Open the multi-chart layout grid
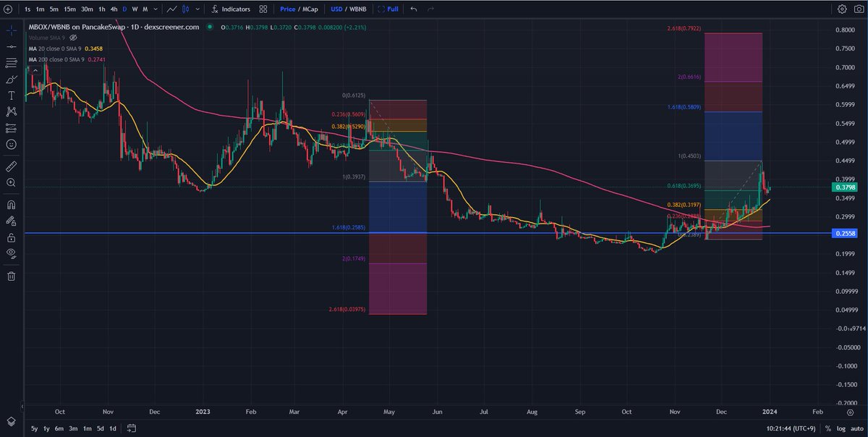This screenshot has height=437, width=868. (x=263, y=9)
